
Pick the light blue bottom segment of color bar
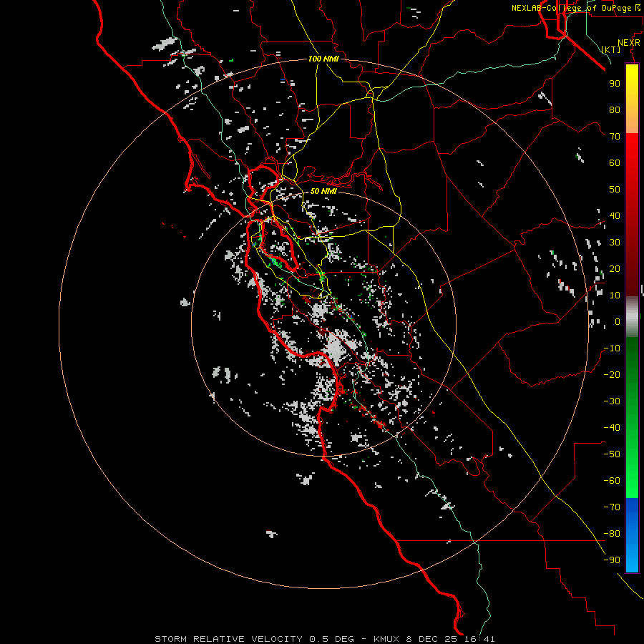coord(632,559)
